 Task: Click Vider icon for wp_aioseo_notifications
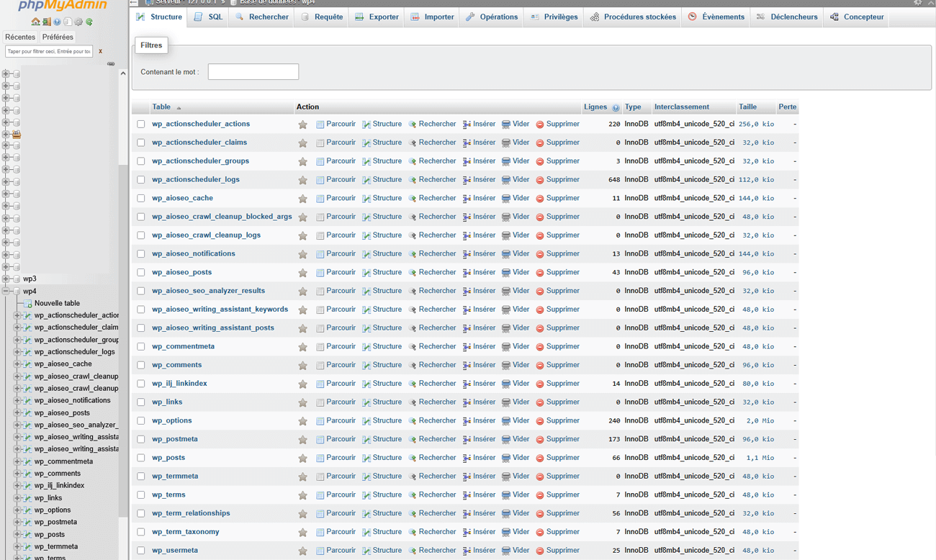pyautogui.click(x=506, y=255)
